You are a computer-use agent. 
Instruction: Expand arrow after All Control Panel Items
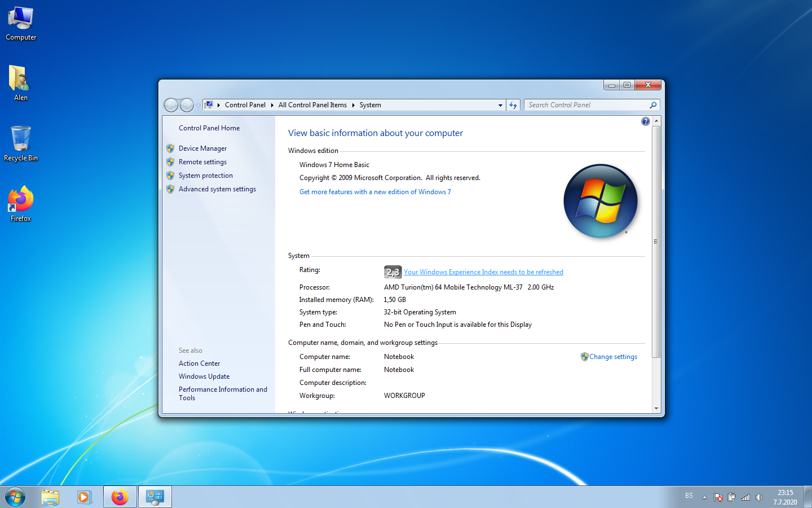(x=353, y=105)
